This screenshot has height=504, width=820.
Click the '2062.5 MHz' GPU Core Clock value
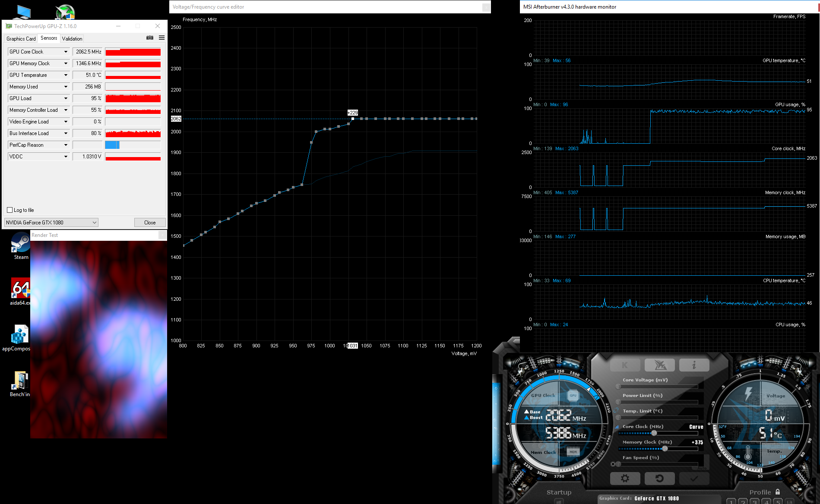point(88,52)
